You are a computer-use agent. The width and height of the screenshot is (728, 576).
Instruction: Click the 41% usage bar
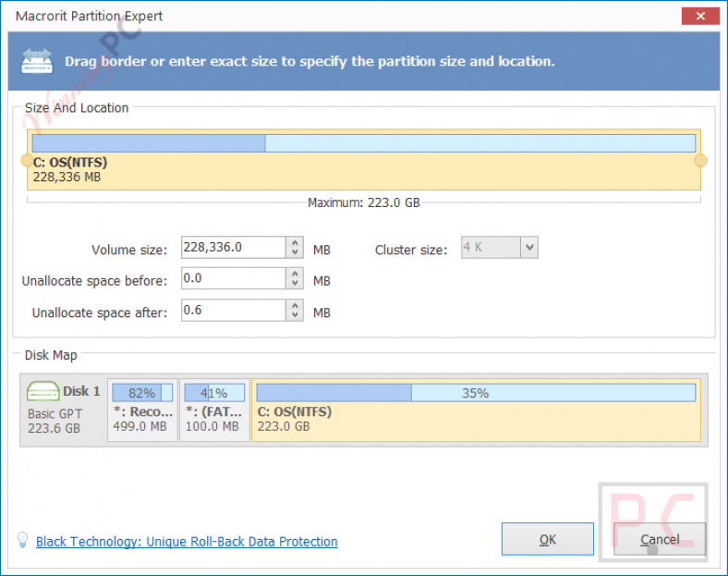point(214,393)
